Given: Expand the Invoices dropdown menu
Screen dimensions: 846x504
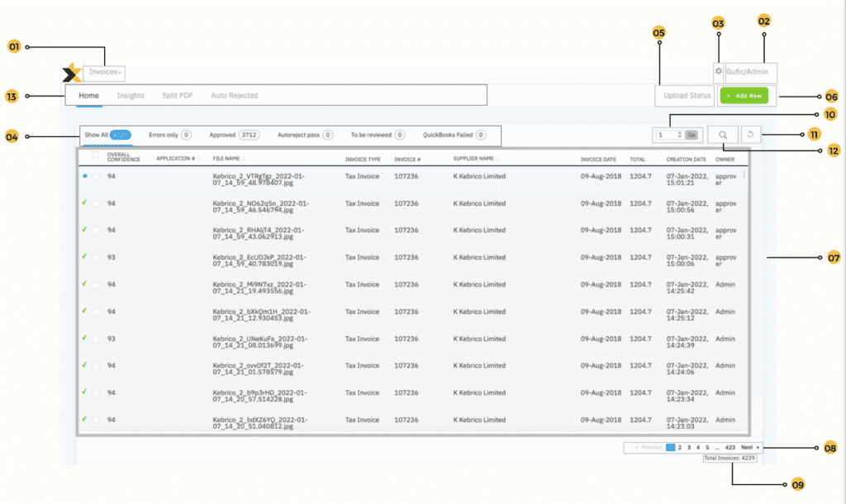Looking at the screenshot, I should [x=105, y=73].
